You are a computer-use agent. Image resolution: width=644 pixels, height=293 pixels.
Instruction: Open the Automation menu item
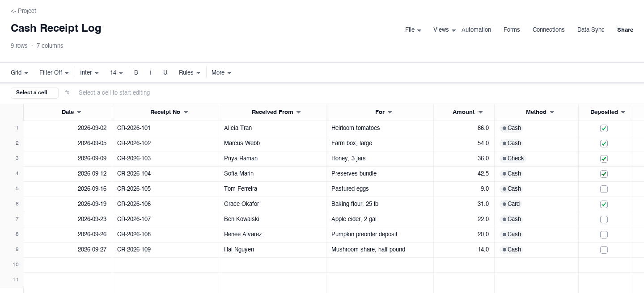(476, 29)
